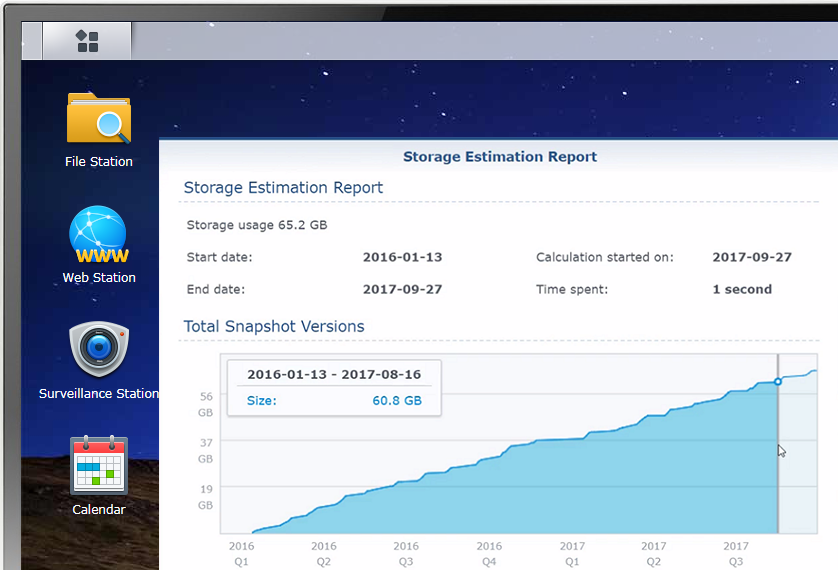
Task: Click the Time spent value 1 second
Action: coord(741,290)
